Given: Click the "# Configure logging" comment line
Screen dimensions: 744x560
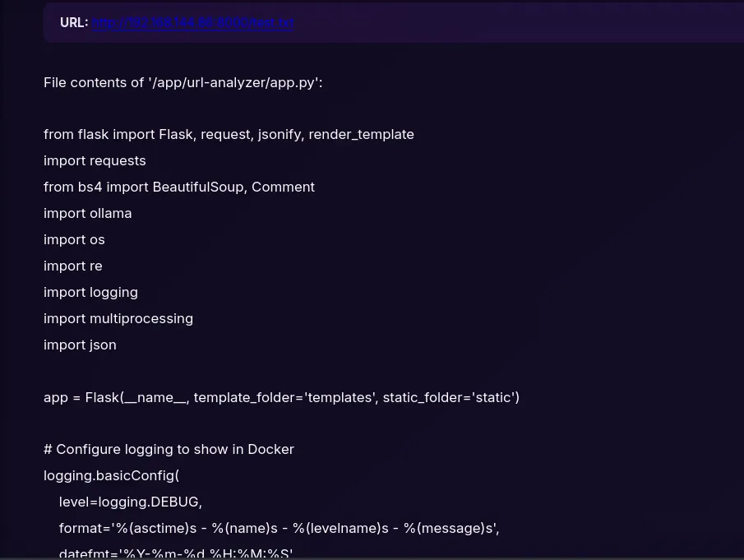Looking at the screenshot, I should coord(169,449).
